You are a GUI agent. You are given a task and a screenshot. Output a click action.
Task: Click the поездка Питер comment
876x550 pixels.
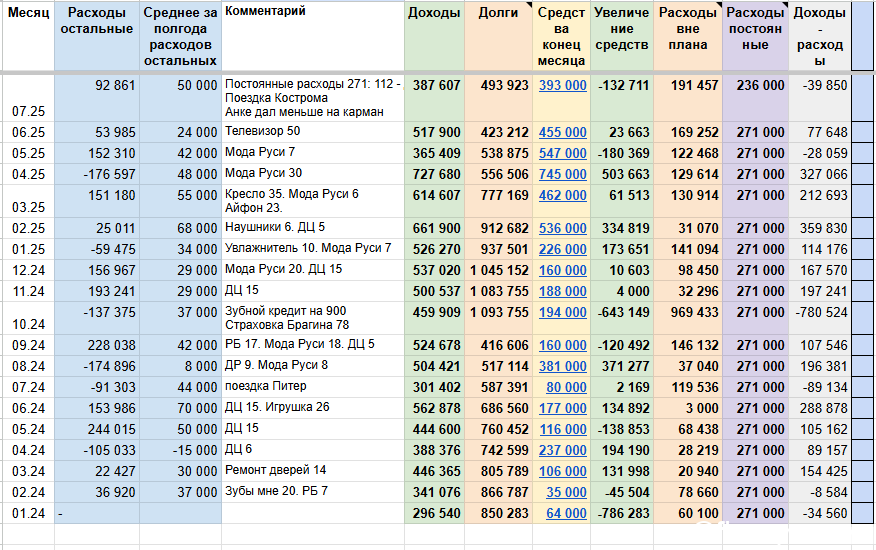click(313, 387)
